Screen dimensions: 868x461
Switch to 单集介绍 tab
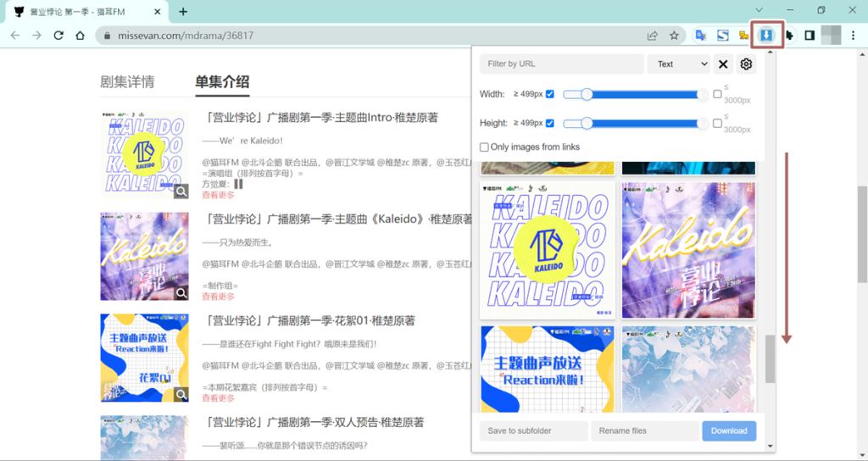tap(223, 82)
